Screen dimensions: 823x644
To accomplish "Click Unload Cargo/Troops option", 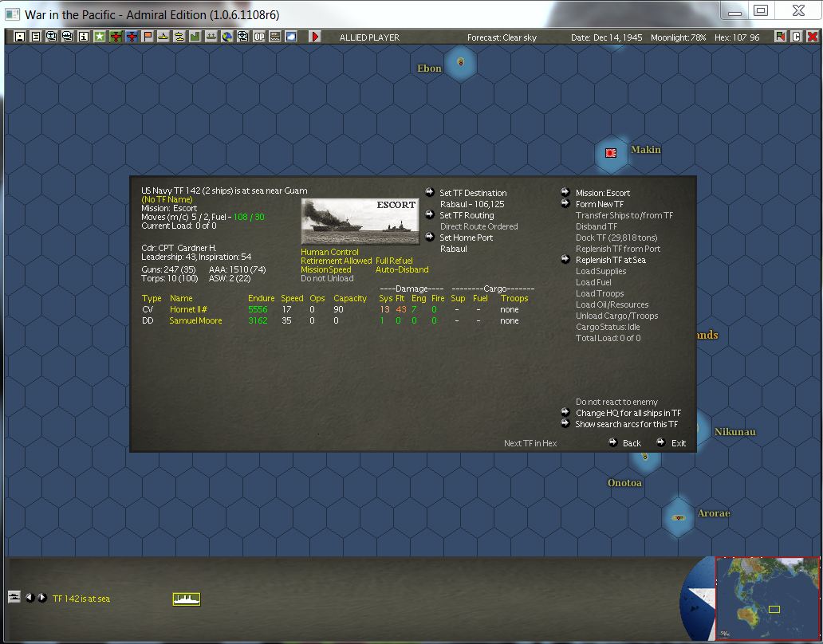I will pos(616,316).
